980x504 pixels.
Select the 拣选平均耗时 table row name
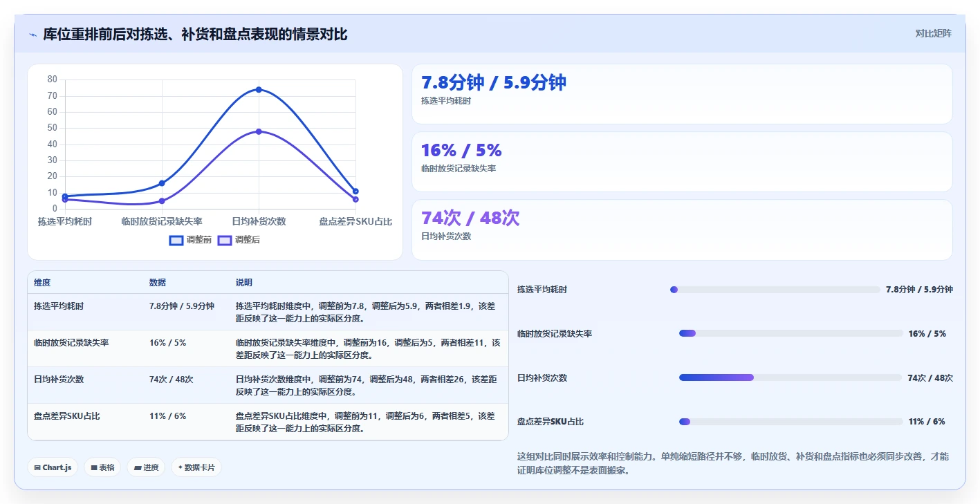click(x=59, y=306)
